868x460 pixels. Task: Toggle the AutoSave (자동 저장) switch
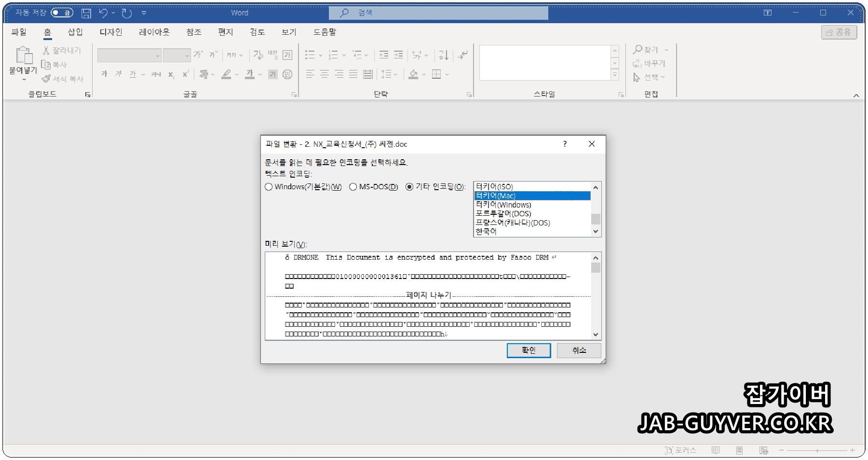(62, 13)
